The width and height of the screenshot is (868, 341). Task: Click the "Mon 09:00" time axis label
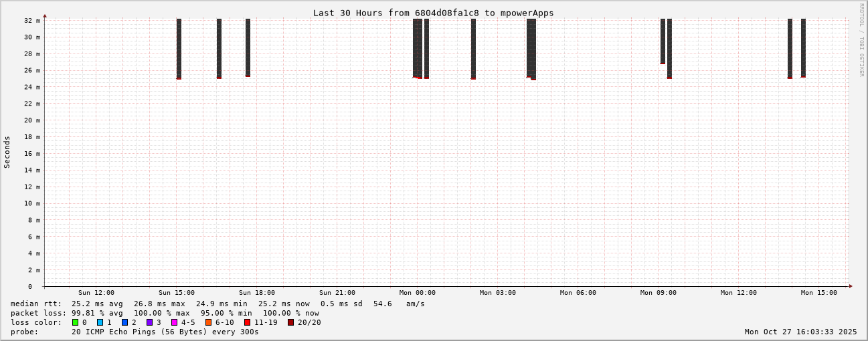point(658,293)
